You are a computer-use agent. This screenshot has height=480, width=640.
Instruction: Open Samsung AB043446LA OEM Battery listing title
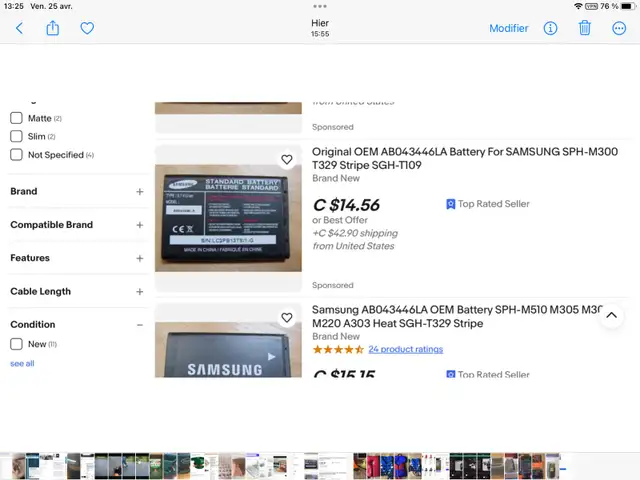tap(457, 316)
